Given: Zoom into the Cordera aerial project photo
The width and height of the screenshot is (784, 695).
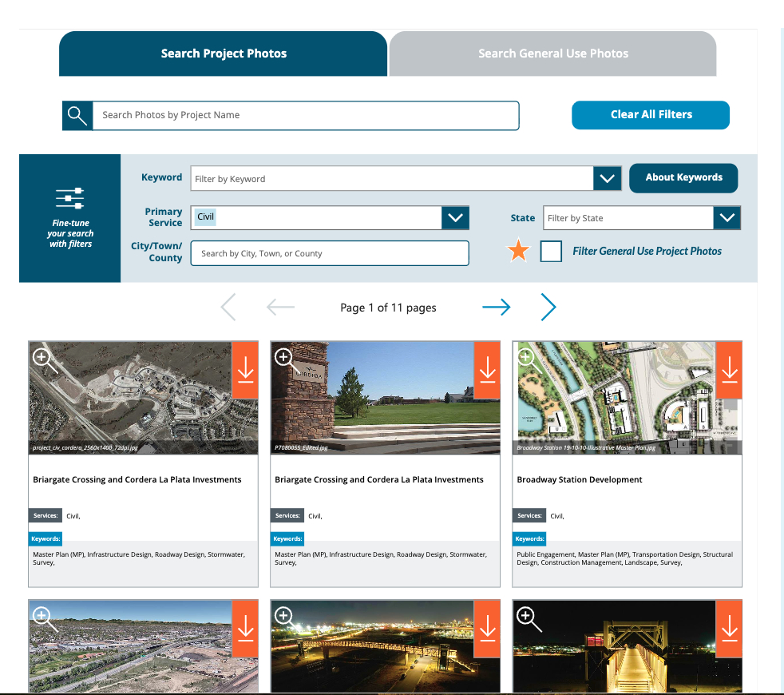Looking at the screenshot, I should click(x=45, y=361).
